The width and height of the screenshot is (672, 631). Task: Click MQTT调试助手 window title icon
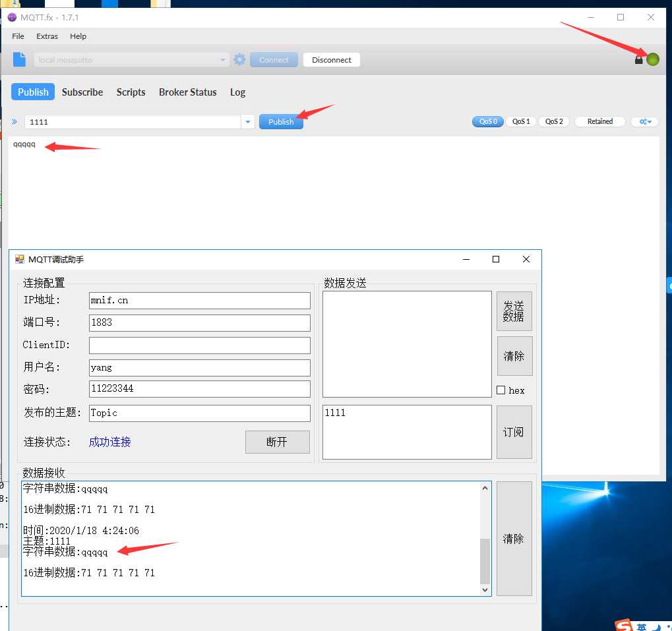click(20, 259)
